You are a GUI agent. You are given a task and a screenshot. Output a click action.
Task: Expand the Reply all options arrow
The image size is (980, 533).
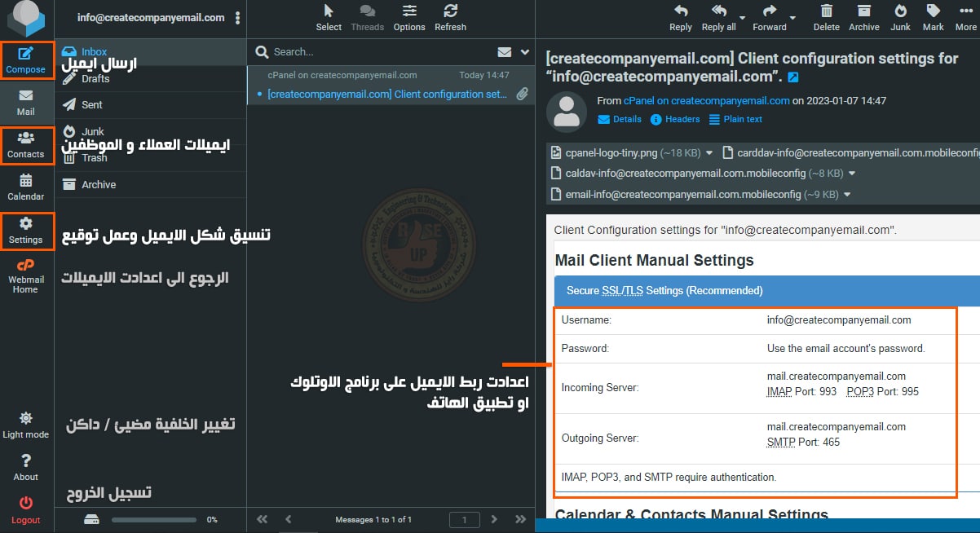click(x=742, y=18)
